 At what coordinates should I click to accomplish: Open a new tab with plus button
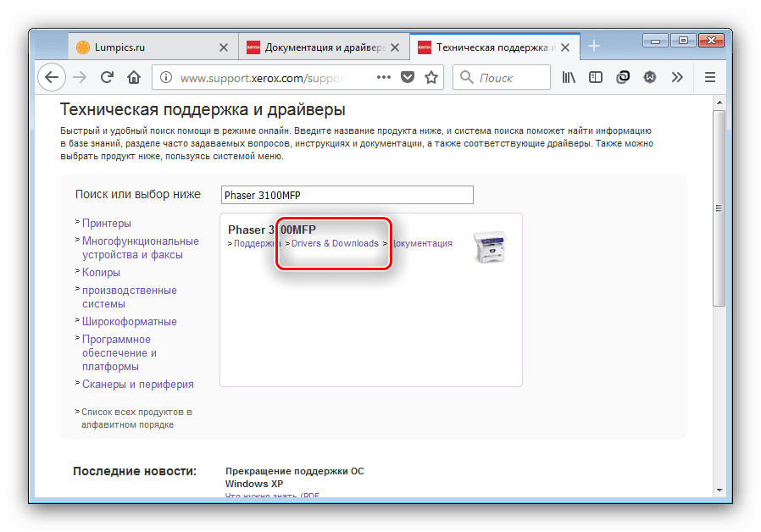pos(593,46)
